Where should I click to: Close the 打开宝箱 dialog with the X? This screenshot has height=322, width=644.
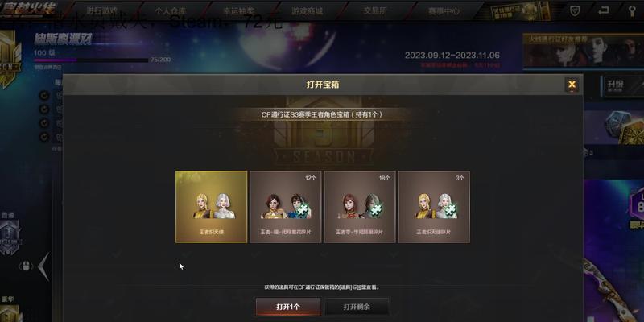tap(572, 85)
